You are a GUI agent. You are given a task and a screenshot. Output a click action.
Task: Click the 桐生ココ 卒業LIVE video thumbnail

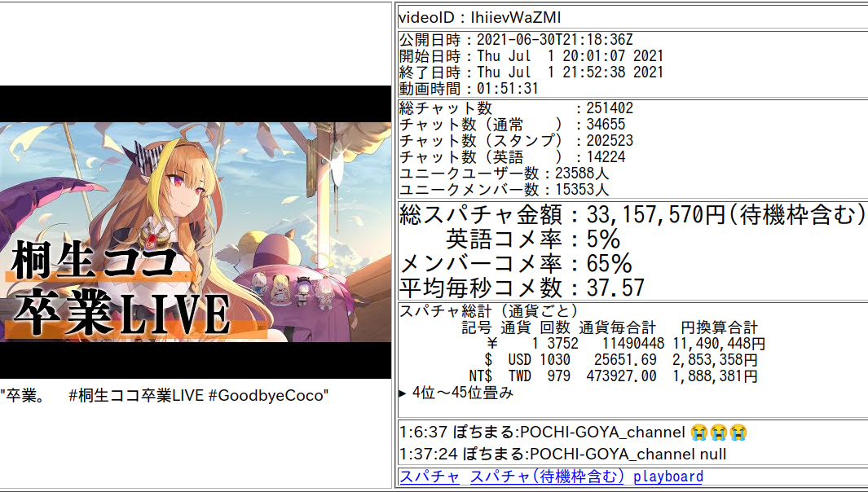(x=196, y=232)
